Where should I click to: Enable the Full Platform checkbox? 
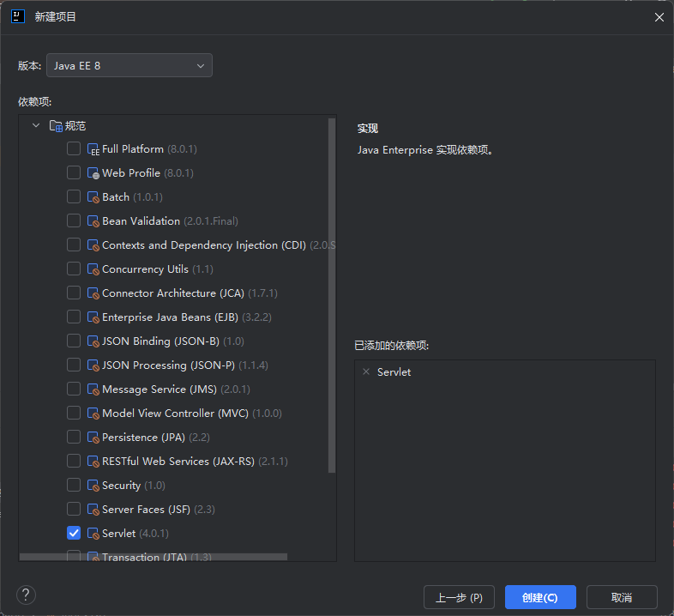(74, 148)
